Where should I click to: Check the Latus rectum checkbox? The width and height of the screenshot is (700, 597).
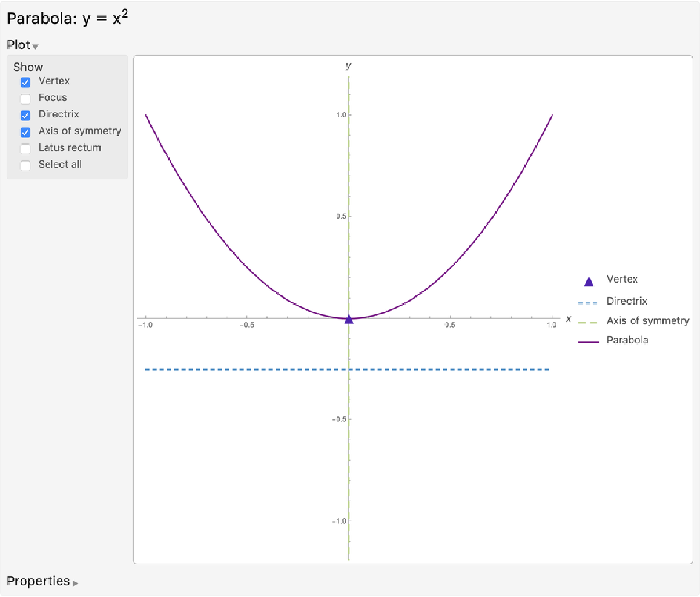(x=25, y=148)
